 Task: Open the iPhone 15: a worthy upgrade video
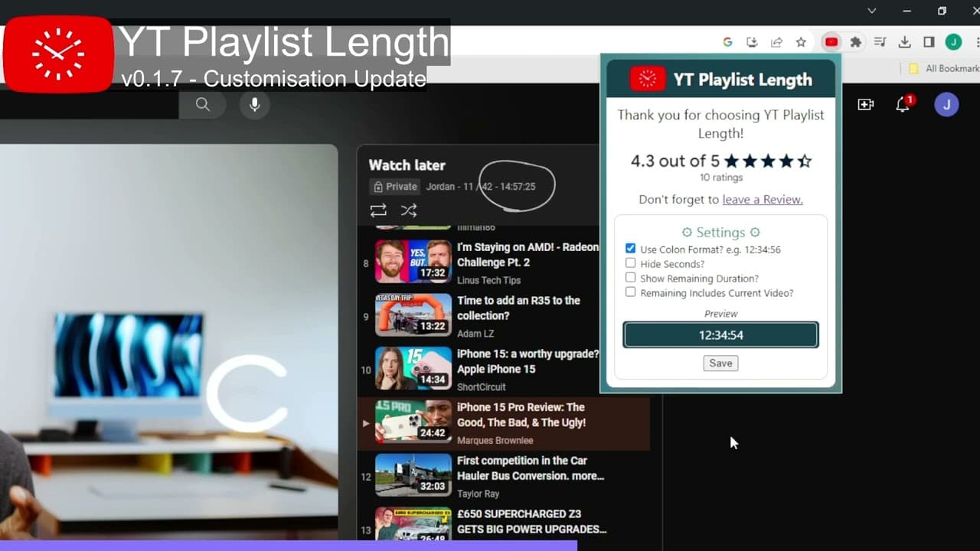pos(528,361)
